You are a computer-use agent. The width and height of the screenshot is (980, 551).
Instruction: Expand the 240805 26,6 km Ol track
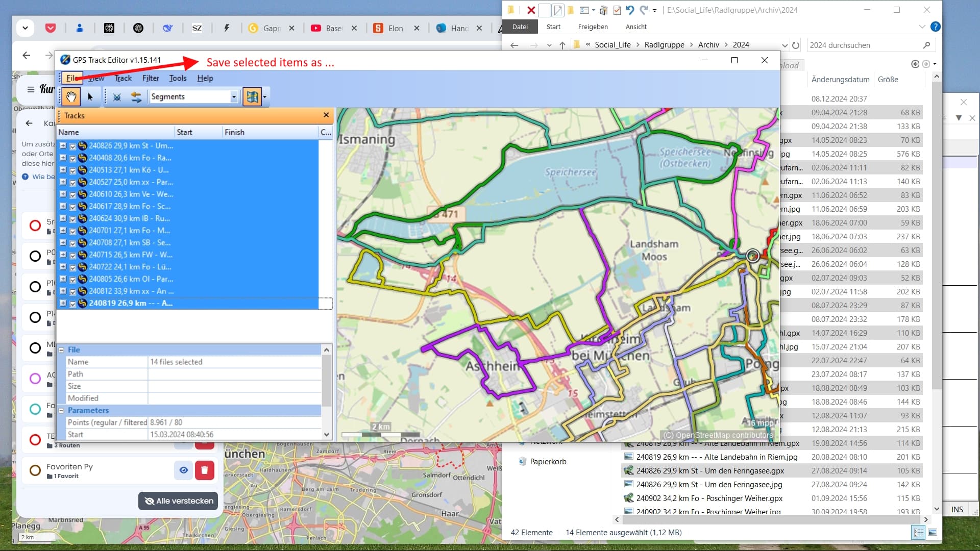[63, 279]
